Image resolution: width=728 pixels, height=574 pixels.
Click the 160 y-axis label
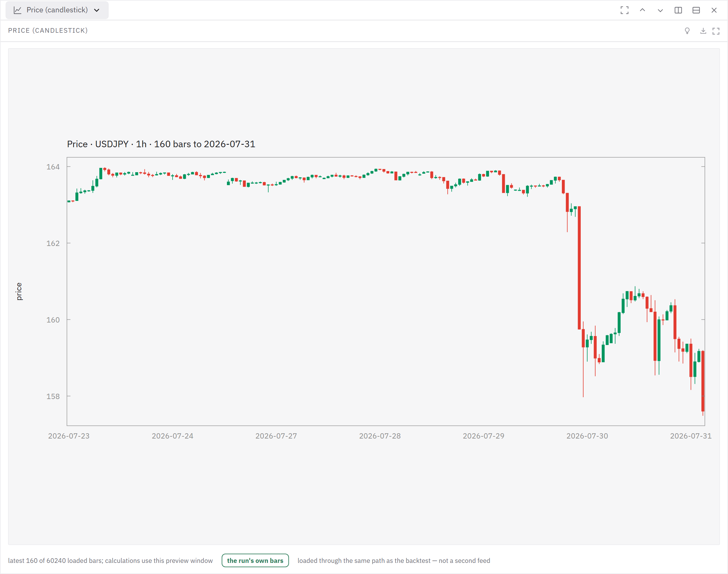click(53, 320)
